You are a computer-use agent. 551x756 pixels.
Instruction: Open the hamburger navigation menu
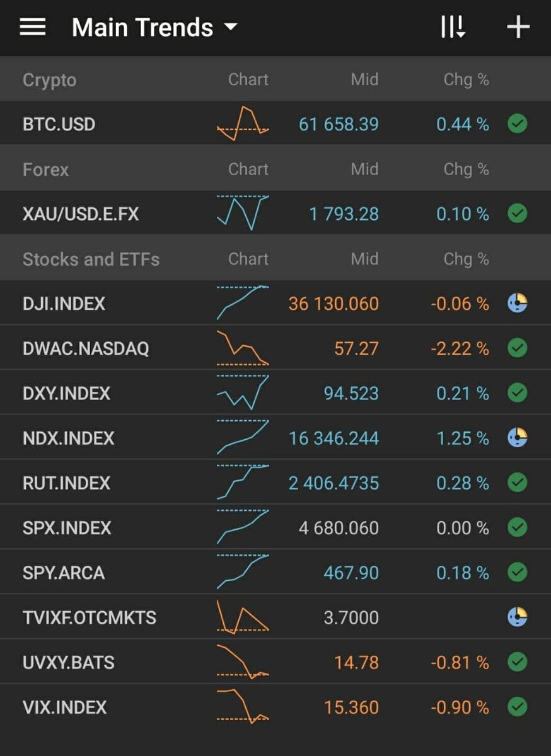[x=33, y=27]
